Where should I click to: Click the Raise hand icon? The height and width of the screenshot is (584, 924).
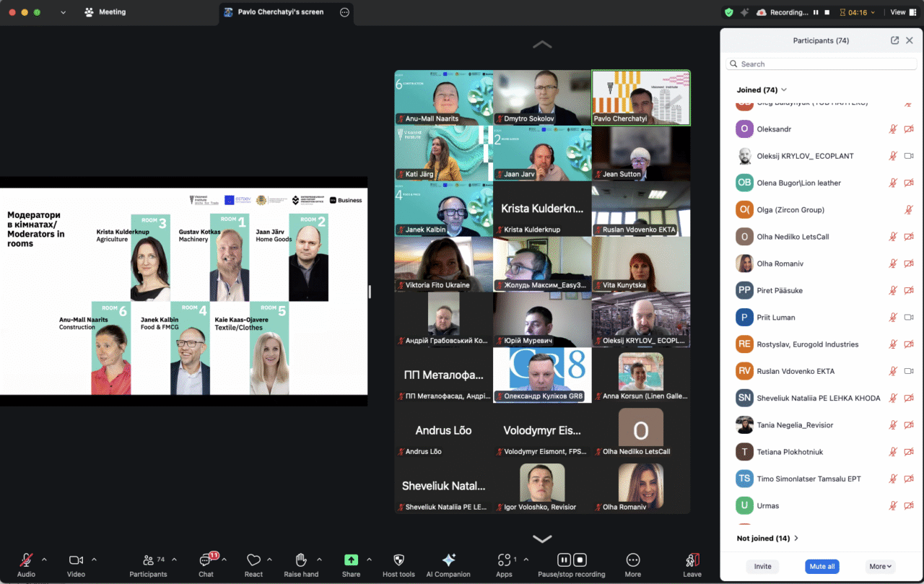301,560
